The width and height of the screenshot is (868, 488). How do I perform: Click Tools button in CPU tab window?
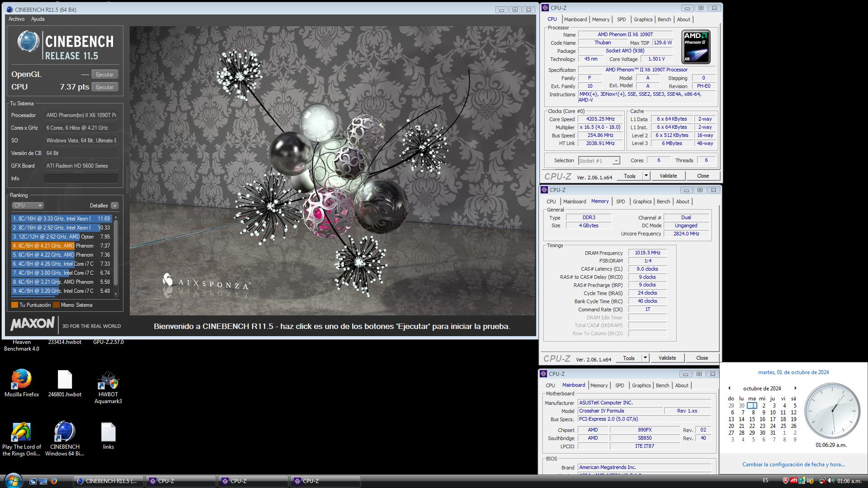tap(630, 176)
